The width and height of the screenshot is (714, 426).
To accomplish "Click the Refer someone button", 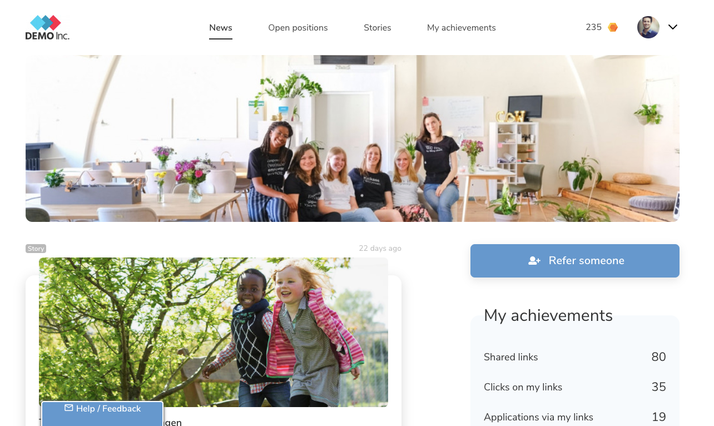I will pos(575,261).
